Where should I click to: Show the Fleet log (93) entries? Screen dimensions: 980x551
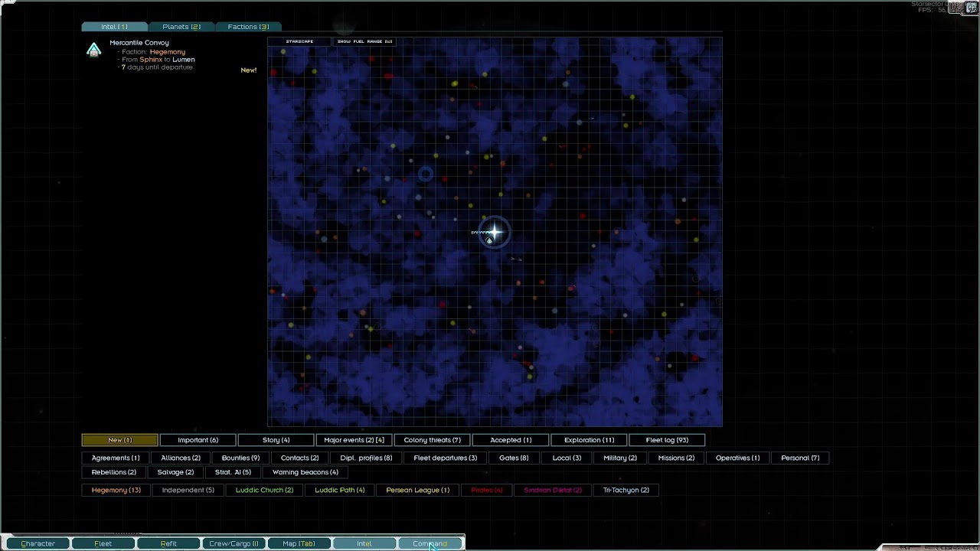click(667, 440)
